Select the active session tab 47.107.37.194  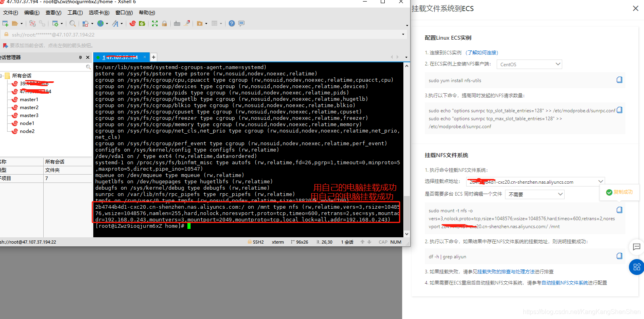click(121, 58)
